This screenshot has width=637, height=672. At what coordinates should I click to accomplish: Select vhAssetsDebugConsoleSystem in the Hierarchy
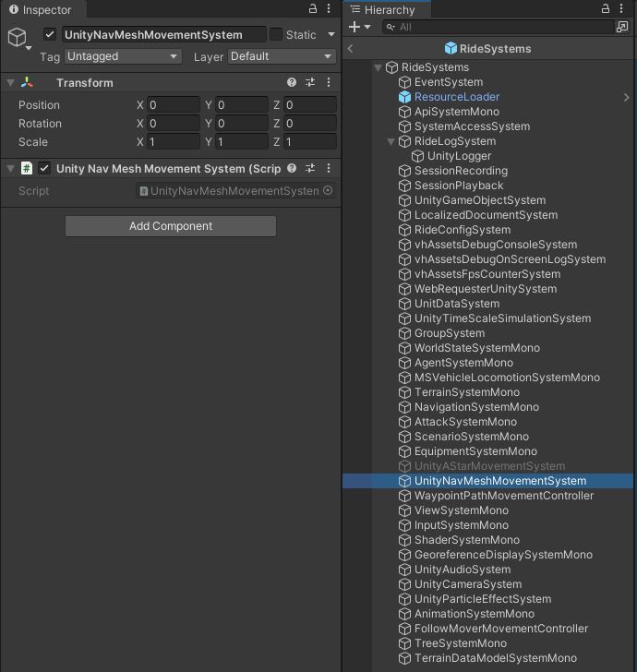click(496, 246)
